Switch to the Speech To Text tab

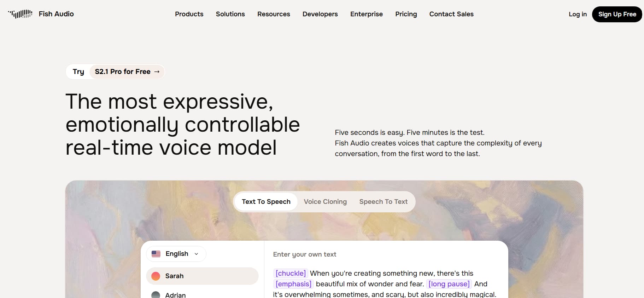(x=384, y=202)
